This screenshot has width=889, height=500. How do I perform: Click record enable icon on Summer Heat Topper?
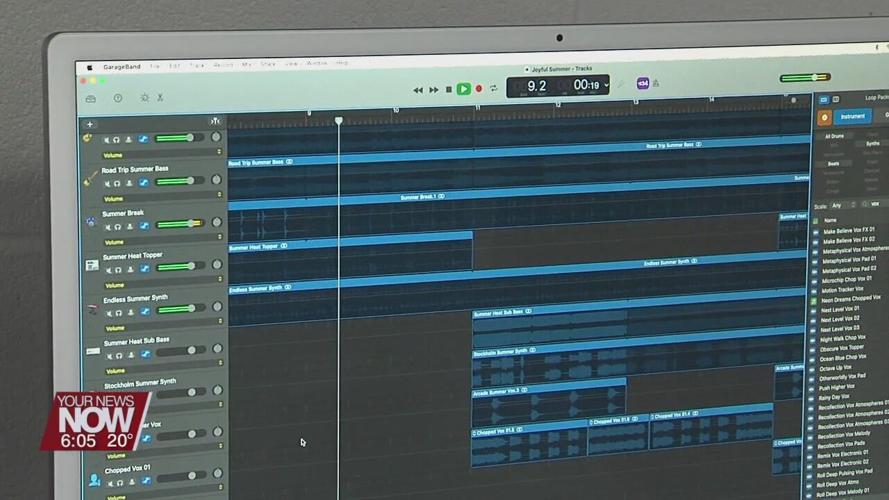click(x=130, y=269)
